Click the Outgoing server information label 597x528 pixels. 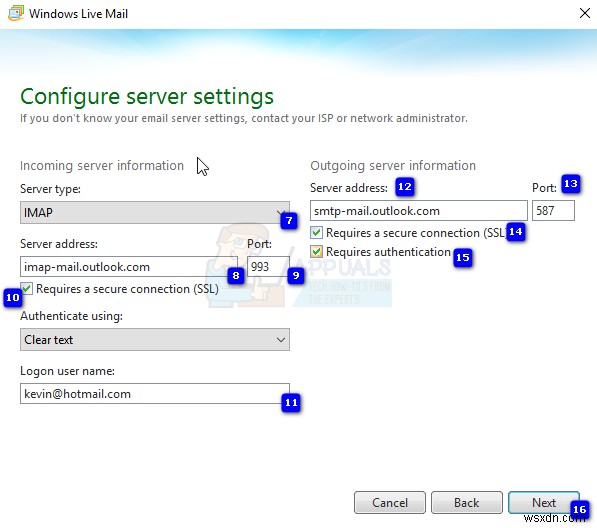coord(393,166)
